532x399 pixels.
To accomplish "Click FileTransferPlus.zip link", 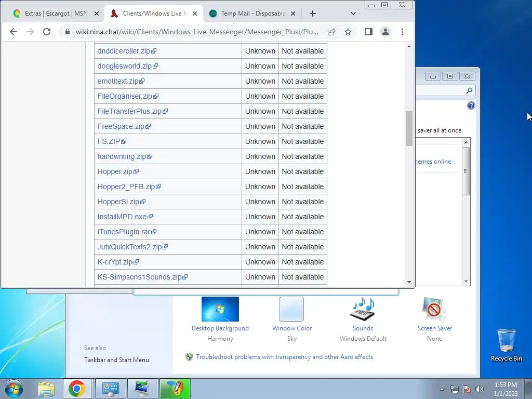I will pyautogui.click(x=132, y=111).
